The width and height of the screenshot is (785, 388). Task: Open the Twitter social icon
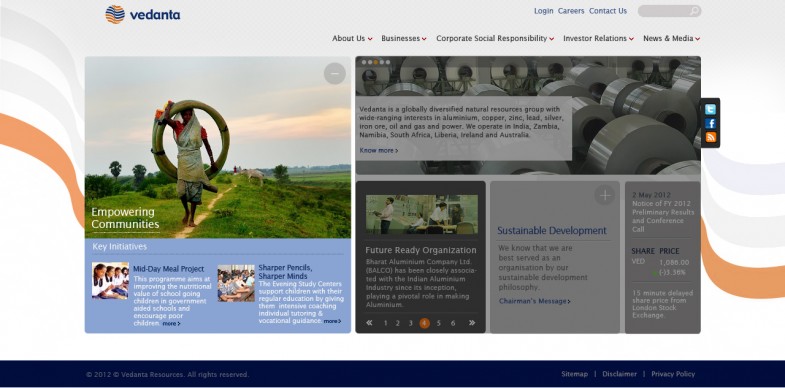710,110
